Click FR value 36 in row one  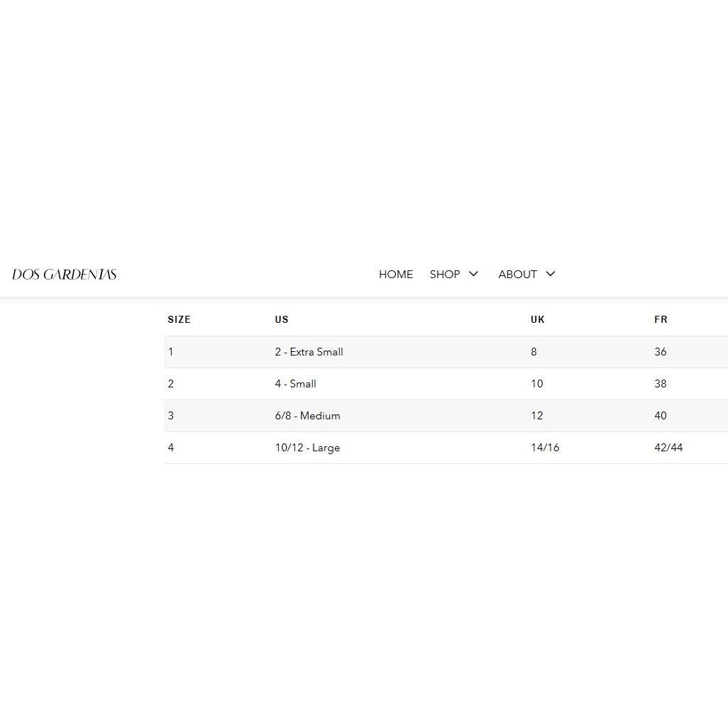[660, 352]
